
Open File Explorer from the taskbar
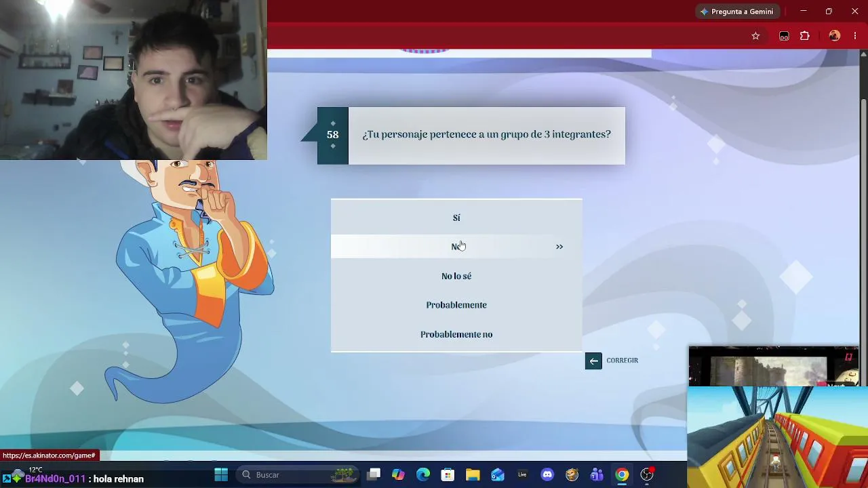click(x=473, y=474)
